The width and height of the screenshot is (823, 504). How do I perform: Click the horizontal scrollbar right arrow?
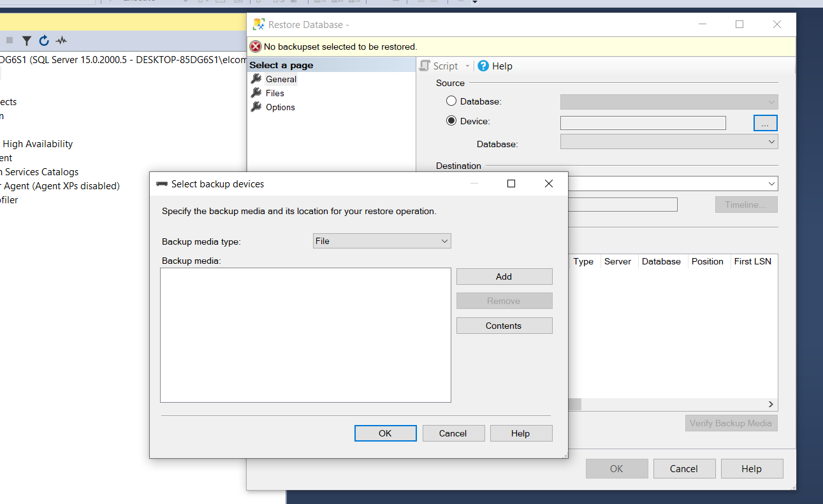tap(770, 405)
